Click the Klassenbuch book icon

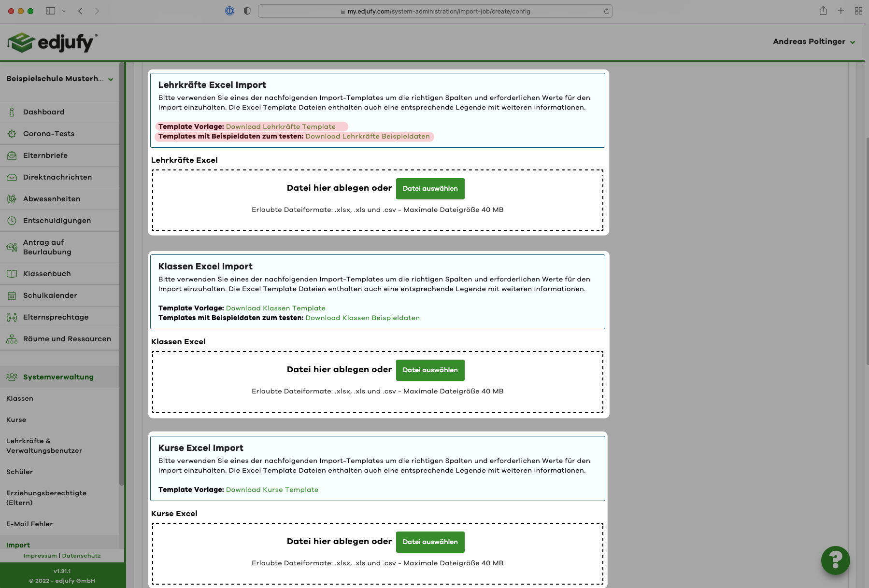click(12, 274)
